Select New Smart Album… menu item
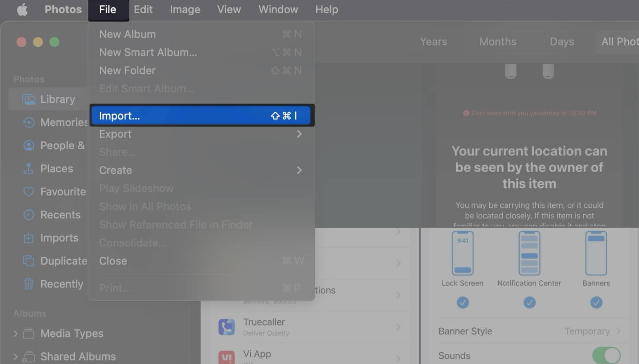639x364 pixels. pos(201,52)
